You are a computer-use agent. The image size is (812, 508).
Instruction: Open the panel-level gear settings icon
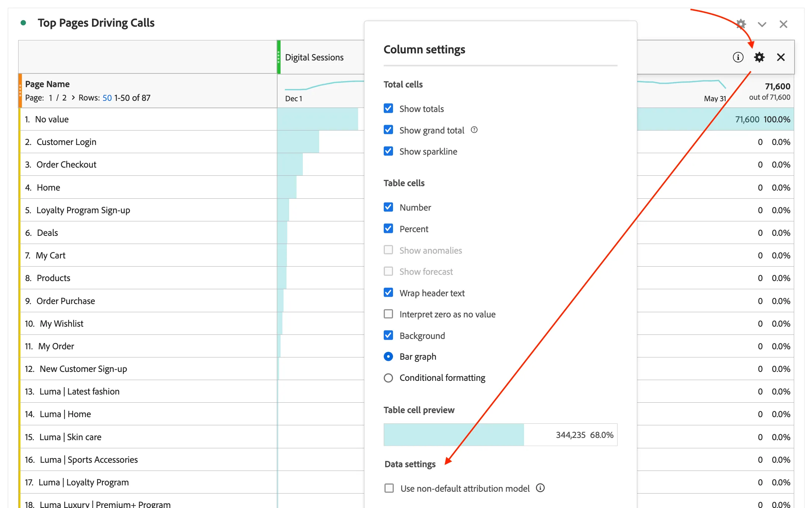pos(741,24)
